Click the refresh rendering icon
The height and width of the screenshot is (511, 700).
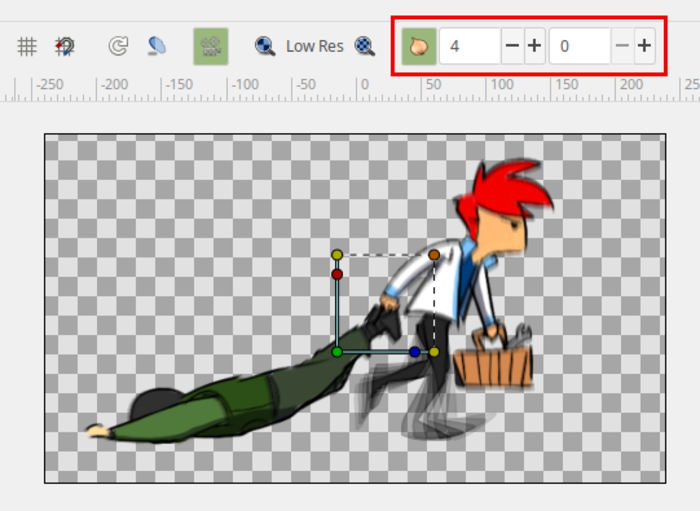(x=118, y=46)
